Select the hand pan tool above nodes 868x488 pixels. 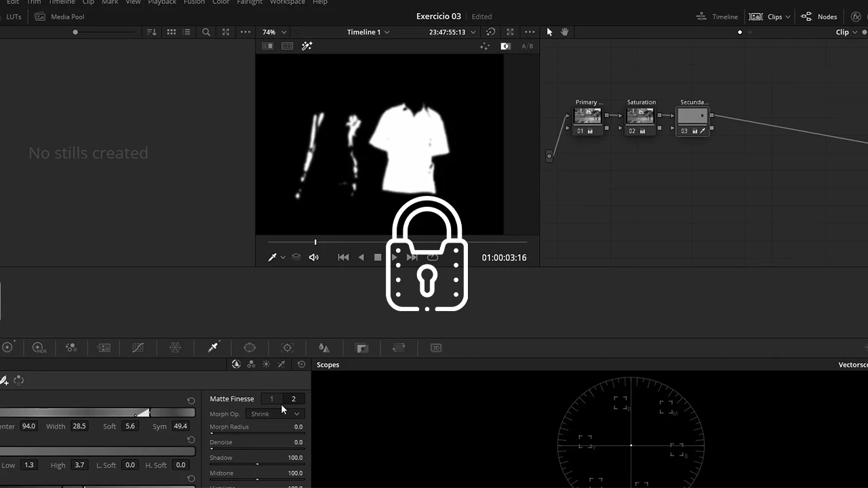[564, 32]
